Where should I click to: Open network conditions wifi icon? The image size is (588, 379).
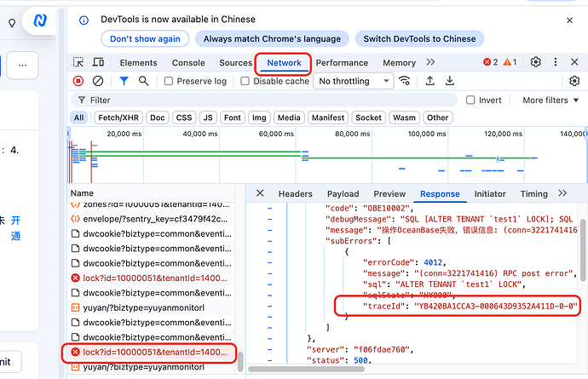(405, 81)
